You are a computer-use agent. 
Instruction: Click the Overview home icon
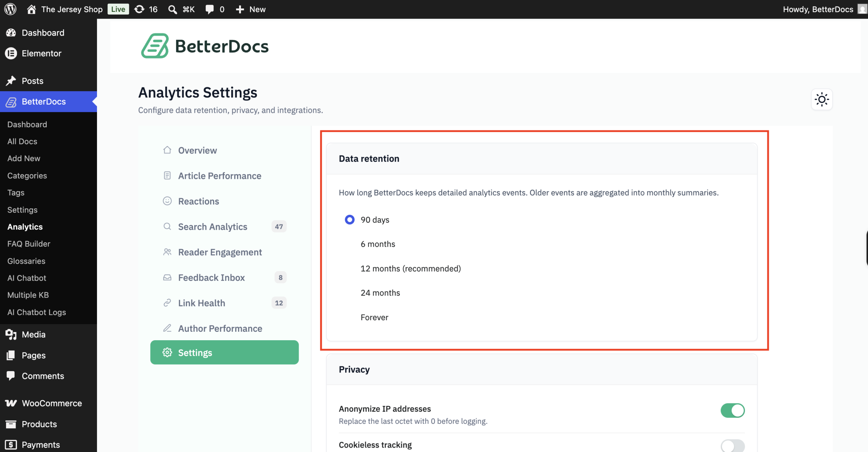[x=167, y=150]
